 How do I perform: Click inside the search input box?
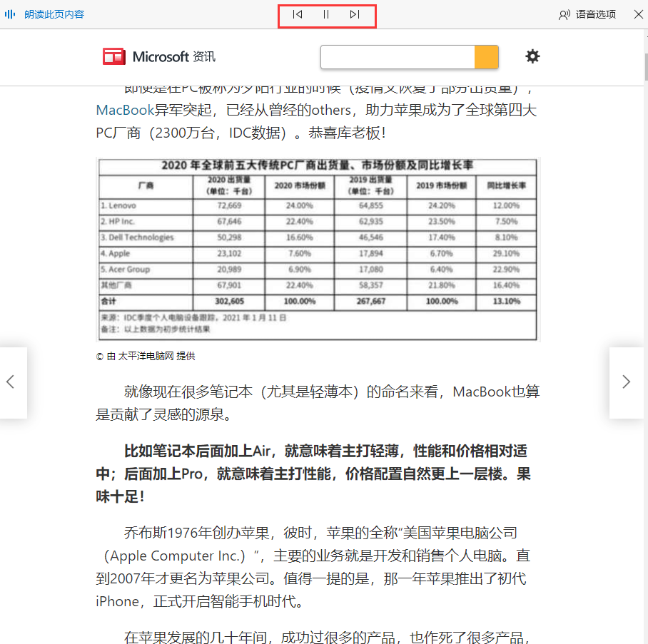pyautogui.click(x=397, y=56)
